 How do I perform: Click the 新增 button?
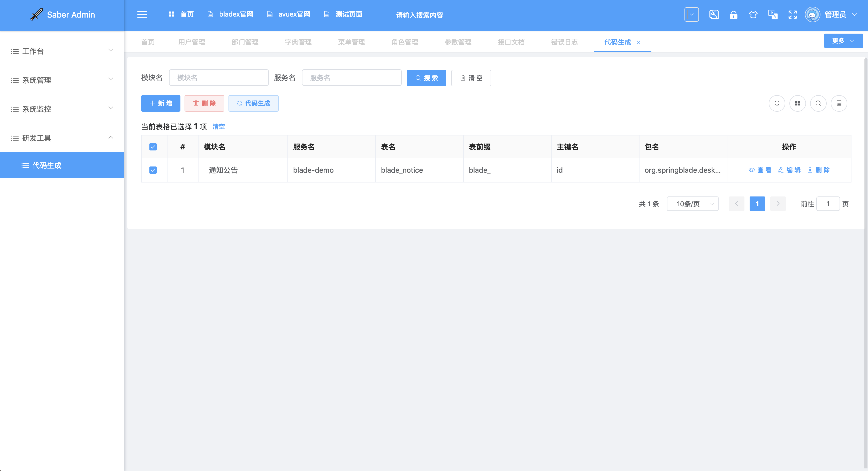[161, 103]
